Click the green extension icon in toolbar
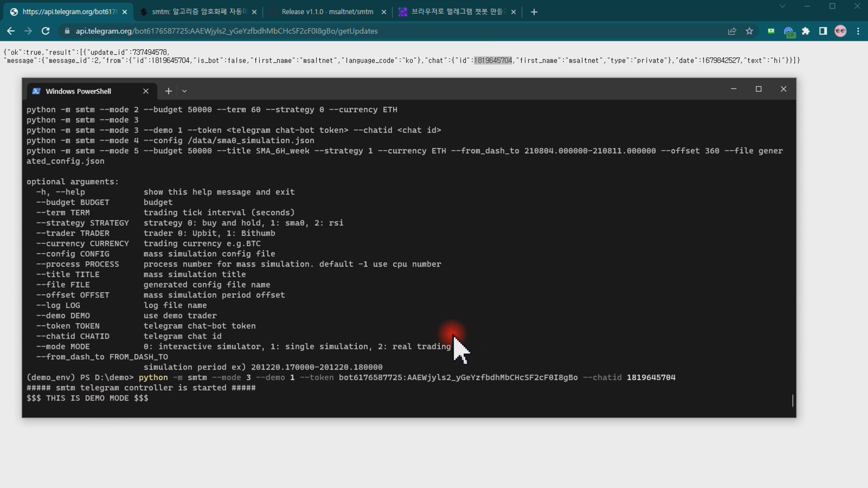The width and height of the screenshot is (868, 488). pos(771,31)
